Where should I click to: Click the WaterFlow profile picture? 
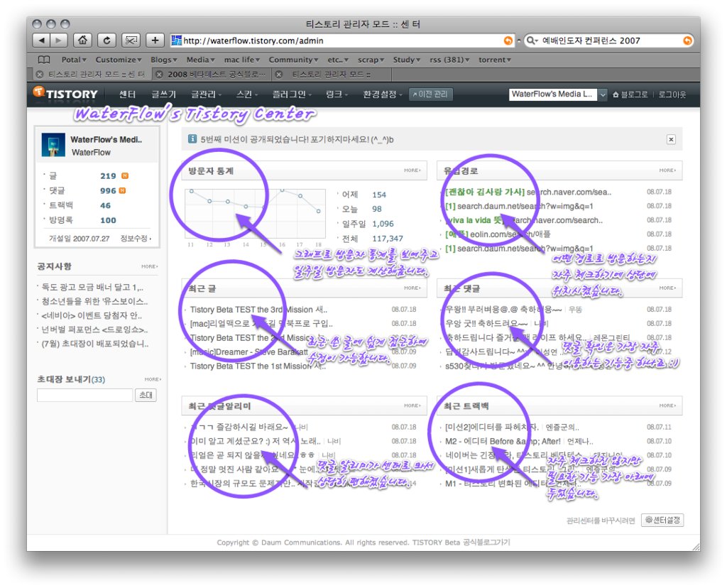[53, 145]
